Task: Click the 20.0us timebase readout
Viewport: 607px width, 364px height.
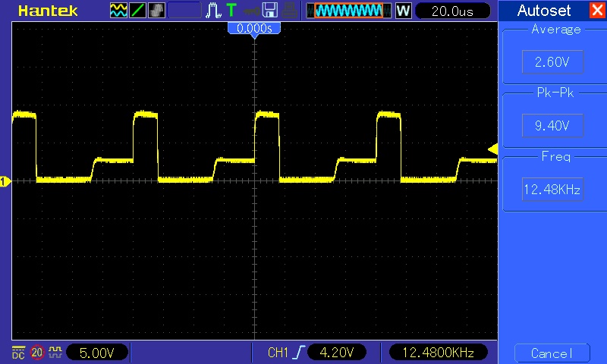Action: (x=452, y=11)
